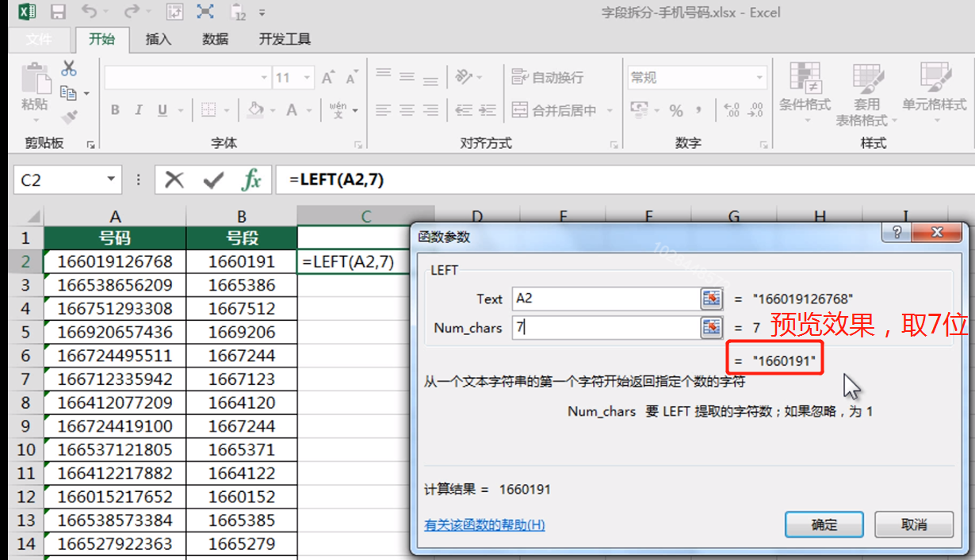
Task: Click the decrease decimal icon
Action: 755,110
